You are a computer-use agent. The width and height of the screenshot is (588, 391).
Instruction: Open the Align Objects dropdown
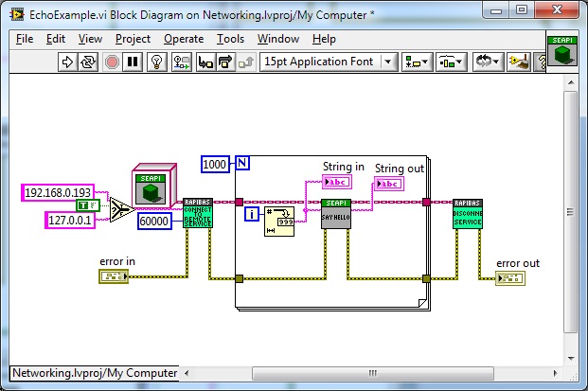tap(418, 62)
